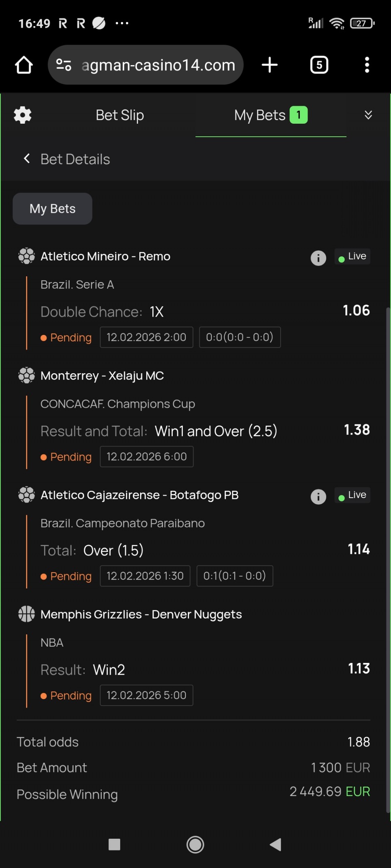View info for Atletico Mineiro - Remo
391x868 pixels.
click(318, 258)
